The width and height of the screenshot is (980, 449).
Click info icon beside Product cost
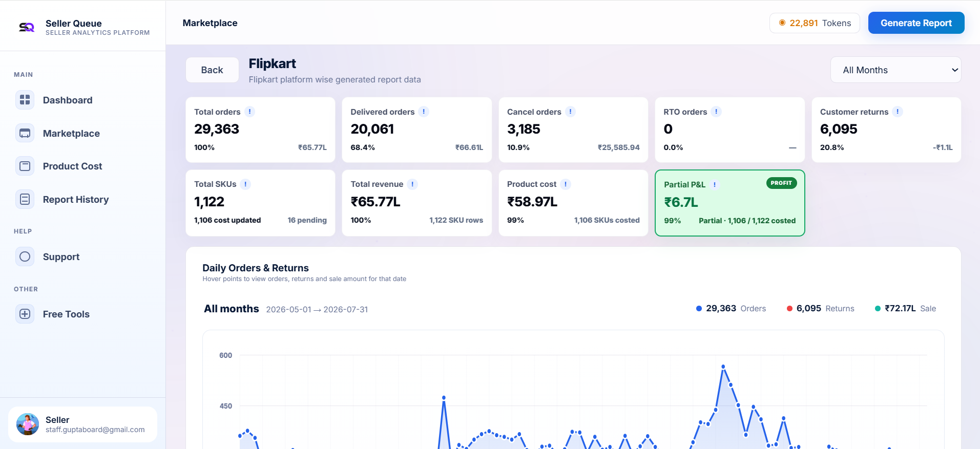(566, 184)
